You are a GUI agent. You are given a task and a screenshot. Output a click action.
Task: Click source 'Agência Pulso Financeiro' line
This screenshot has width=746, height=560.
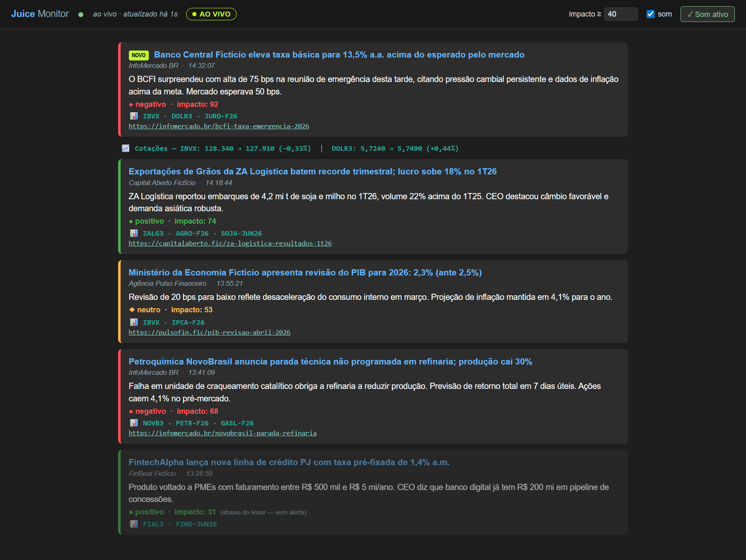[x=186, y=283]
